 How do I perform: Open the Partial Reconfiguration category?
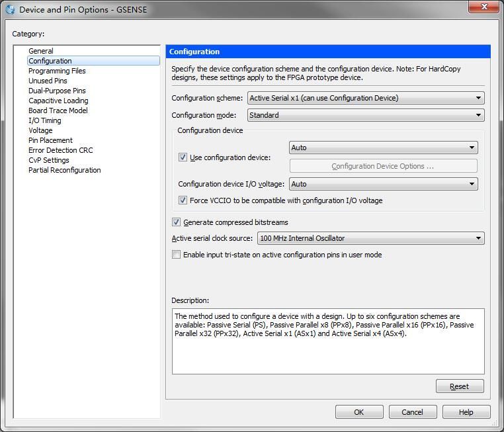65,171
